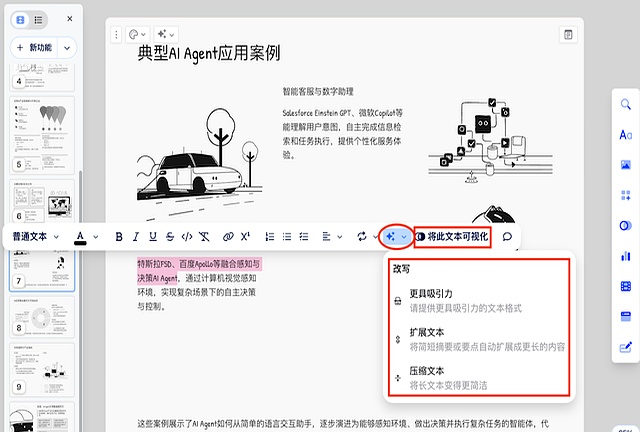The image size is (640, 432).
Task: Open the 普通文本 text style dropdown
Action: point(36,237)
